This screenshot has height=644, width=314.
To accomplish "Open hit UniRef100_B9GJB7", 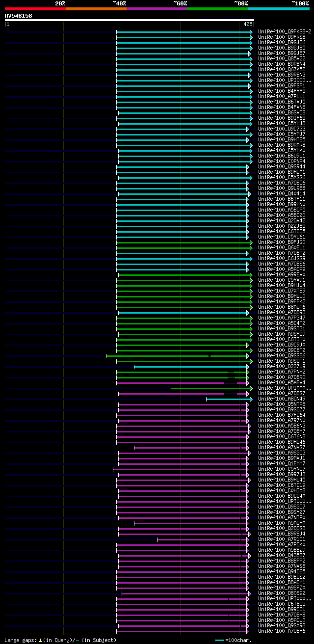I will click(x=282, y=53).
